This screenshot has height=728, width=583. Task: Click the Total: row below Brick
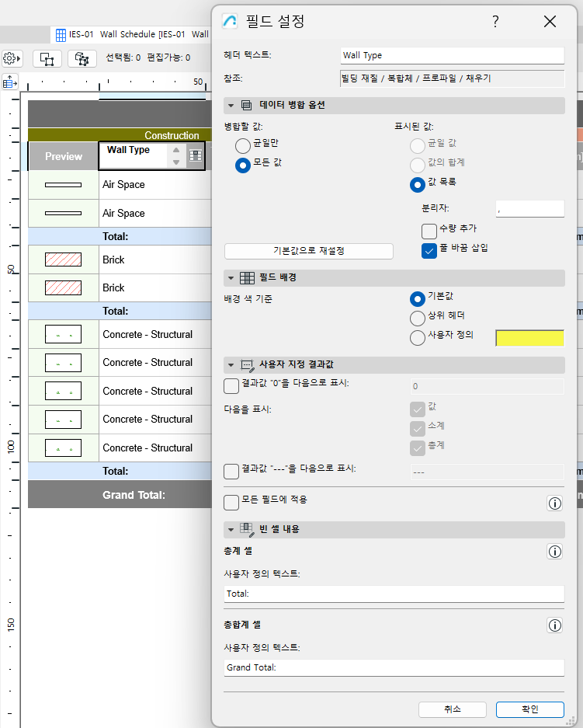coord(120,311)
